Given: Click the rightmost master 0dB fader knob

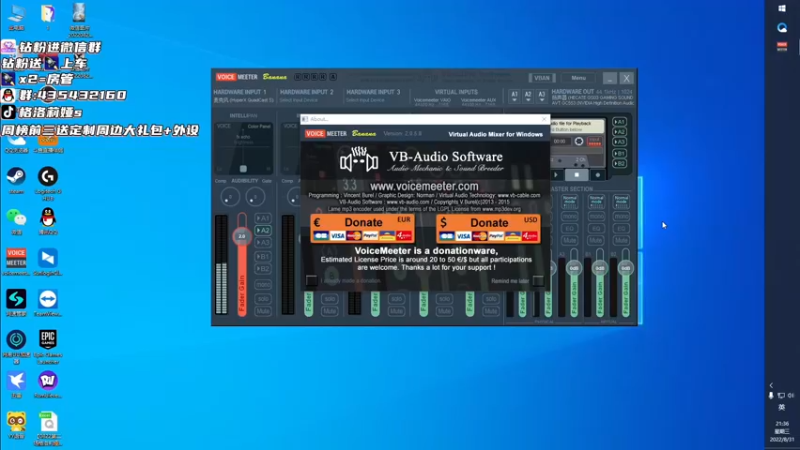Looking at the screenshot, I should point(626,268).
